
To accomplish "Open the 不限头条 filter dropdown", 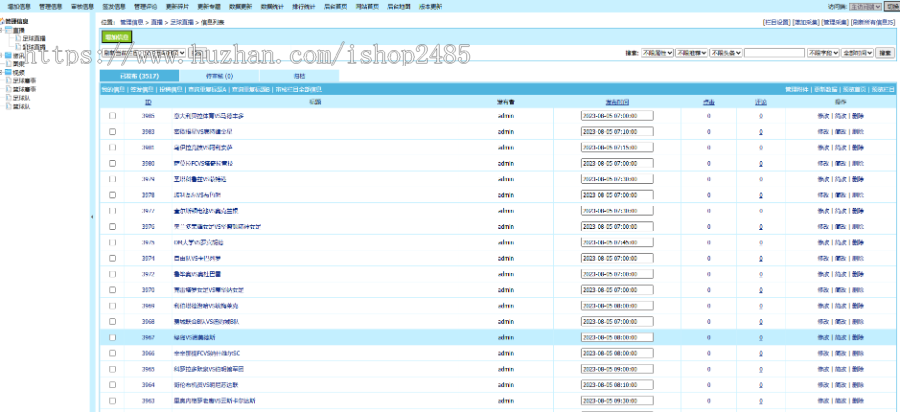I will click(726, 53).
